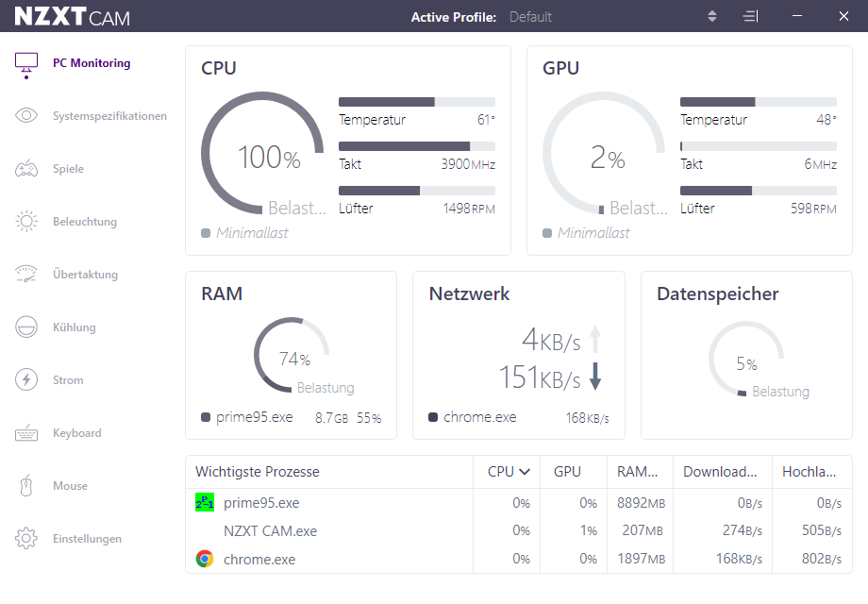Sort processes by CPU column chevron
868x604 pixels.
pyautogui.click(x=525, y=472)
